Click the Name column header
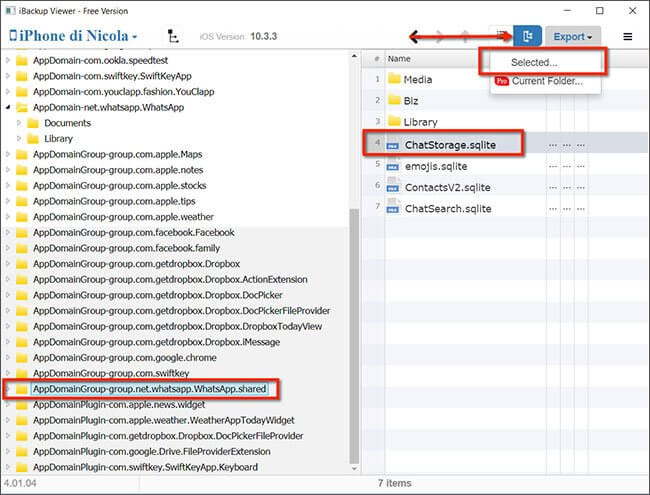 pos(399,59)
